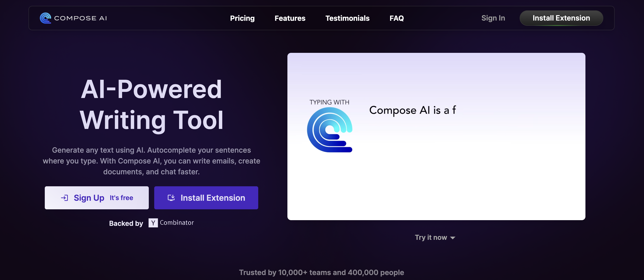Click the Combinator label next to the Y badge
The width and height of the screenshot is (644, 280).
(177, 223)
